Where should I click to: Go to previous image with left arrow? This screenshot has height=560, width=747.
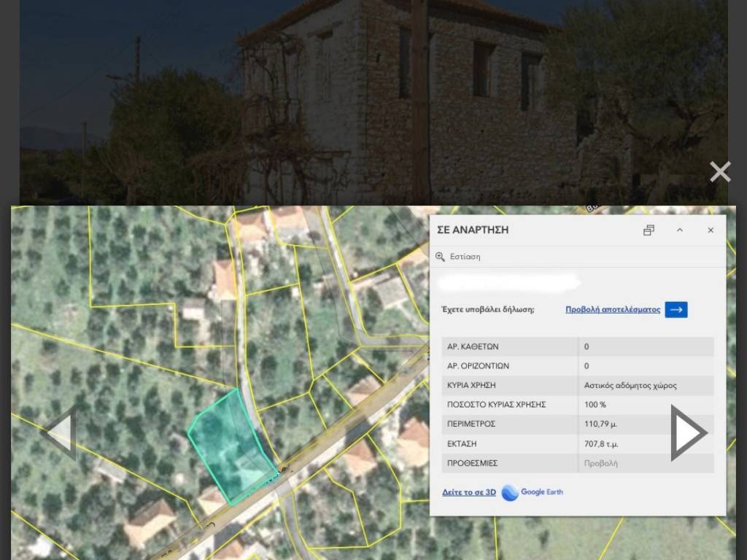click(x=59, y=433)
